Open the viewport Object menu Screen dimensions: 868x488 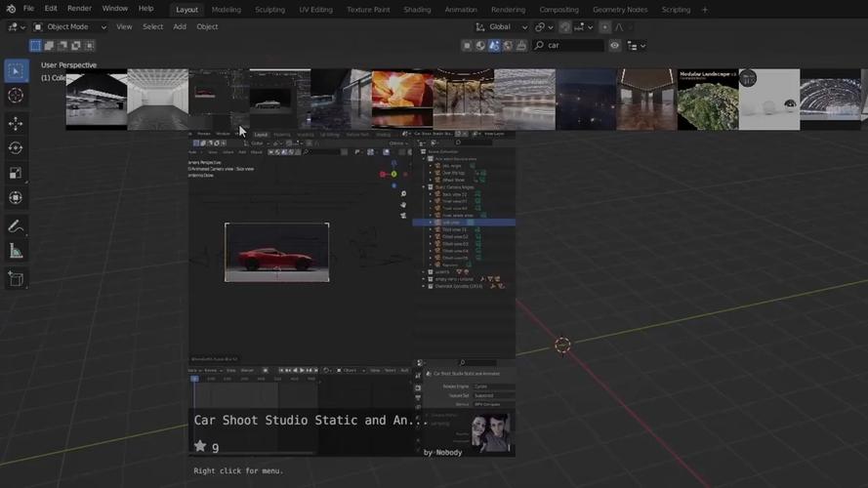click(207, 26)
